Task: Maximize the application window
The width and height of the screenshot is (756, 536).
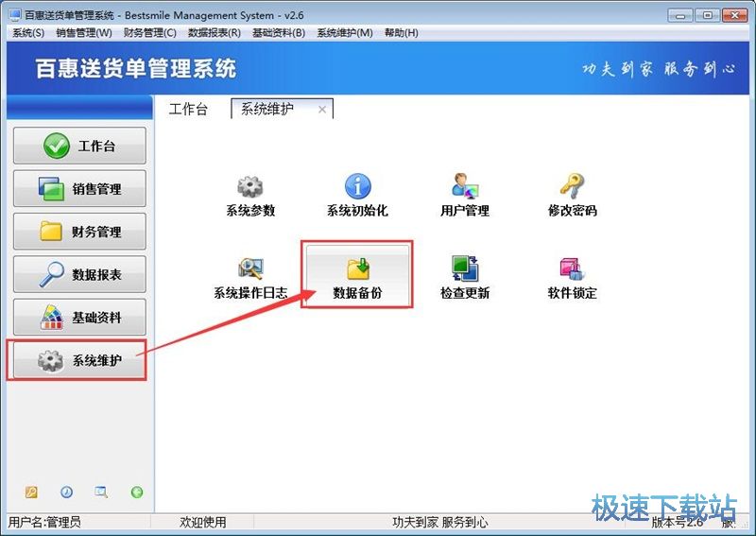Action: click(707, 15)
